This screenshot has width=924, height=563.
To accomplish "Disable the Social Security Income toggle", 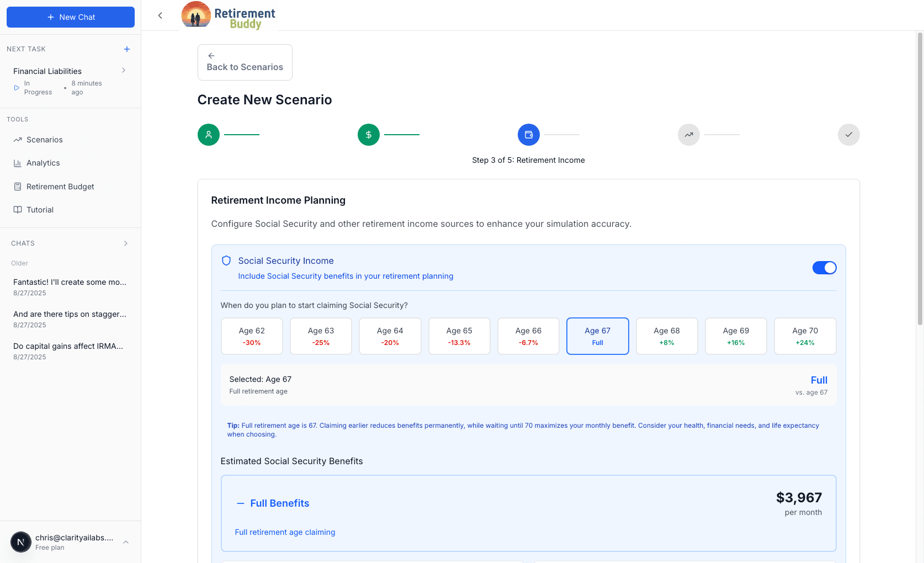I will (x=824, y=268).
